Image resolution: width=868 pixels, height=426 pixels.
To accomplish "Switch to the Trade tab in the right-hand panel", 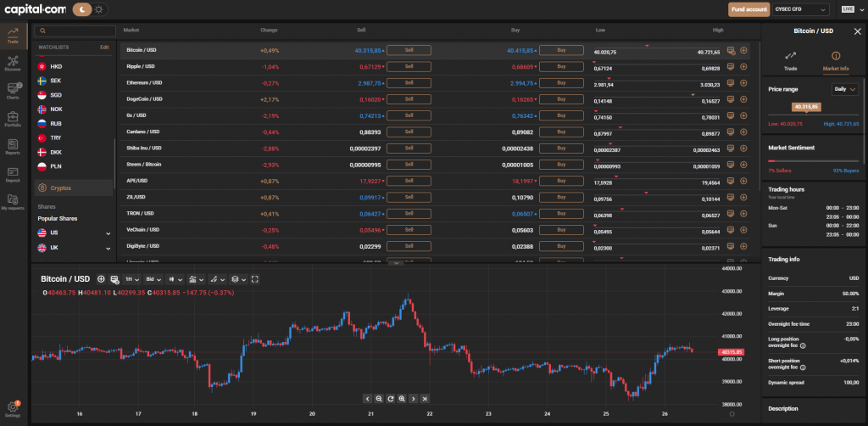I will point(790,60).
